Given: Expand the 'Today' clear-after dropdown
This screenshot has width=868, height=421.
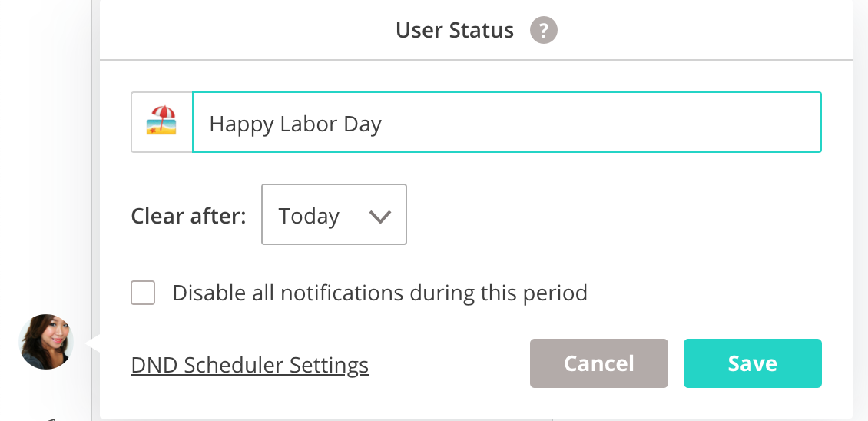Looking at the screenshot, I should click(334, 214).
